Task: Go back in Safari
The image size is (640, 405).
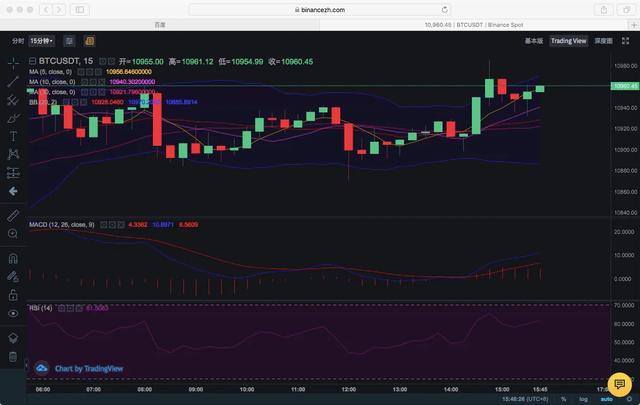Action: pos(46,10)
